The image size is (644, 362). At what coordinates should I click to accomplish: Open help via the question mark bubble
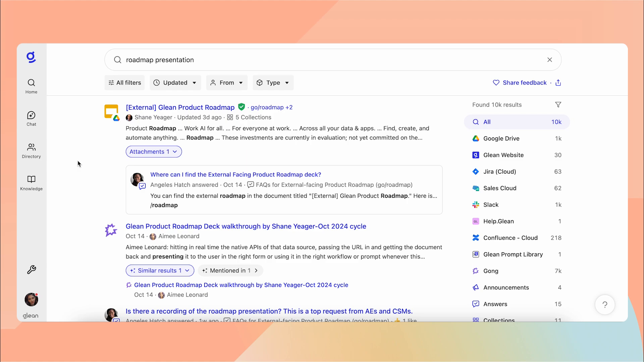pyautogui.click(x=605, y=304)
